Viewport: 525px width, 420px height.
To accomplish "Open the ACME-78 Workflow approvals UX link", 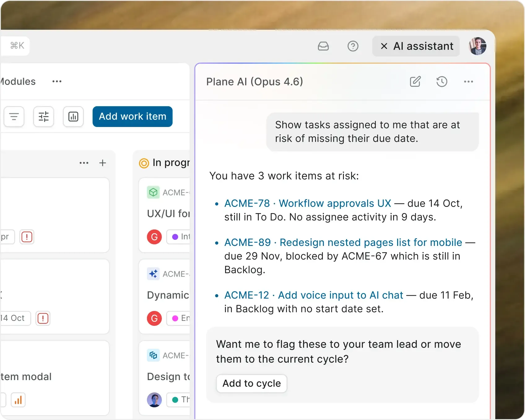I will [x=308, y=203].
